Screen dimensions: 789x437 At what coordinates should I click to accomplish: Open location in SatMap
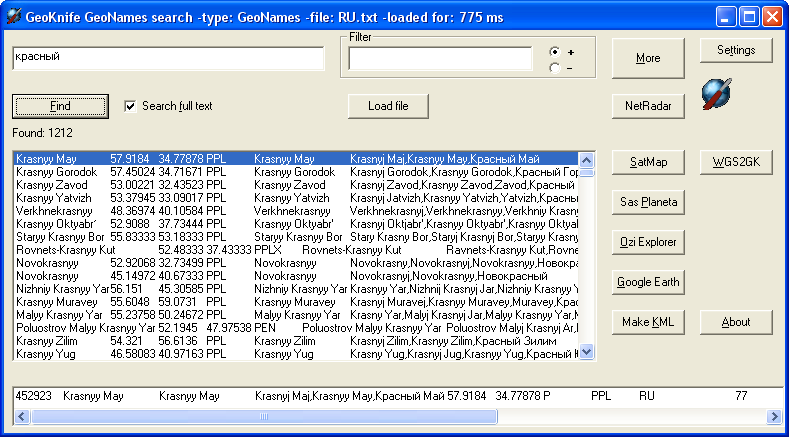tap(648, 162)
